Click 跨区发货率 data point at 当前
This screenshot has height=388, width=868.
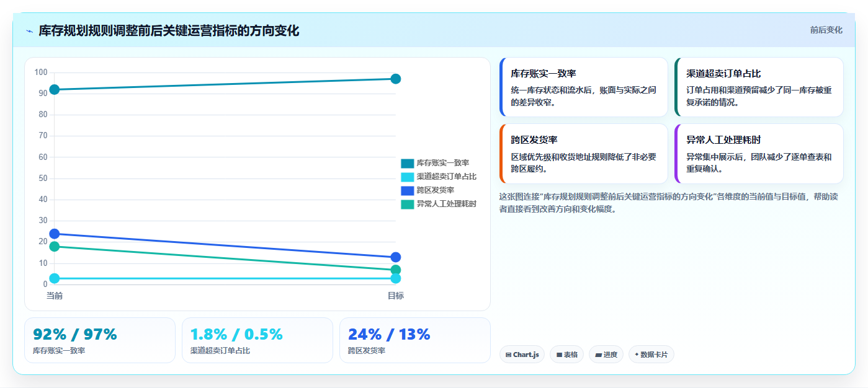click(55, 234)
